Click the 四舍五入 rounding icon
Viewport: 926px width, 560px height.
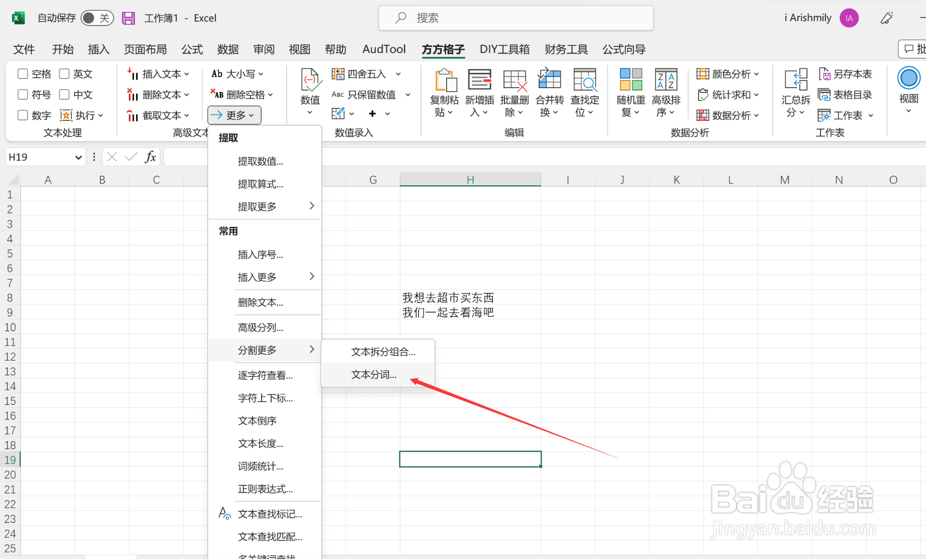tap(338, 74)
